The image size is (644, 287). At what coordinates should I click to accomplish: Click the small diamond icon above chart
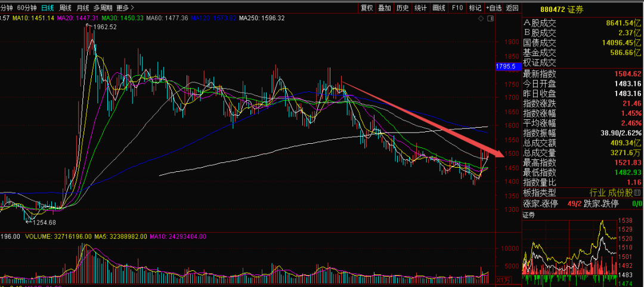click(481, 19)
